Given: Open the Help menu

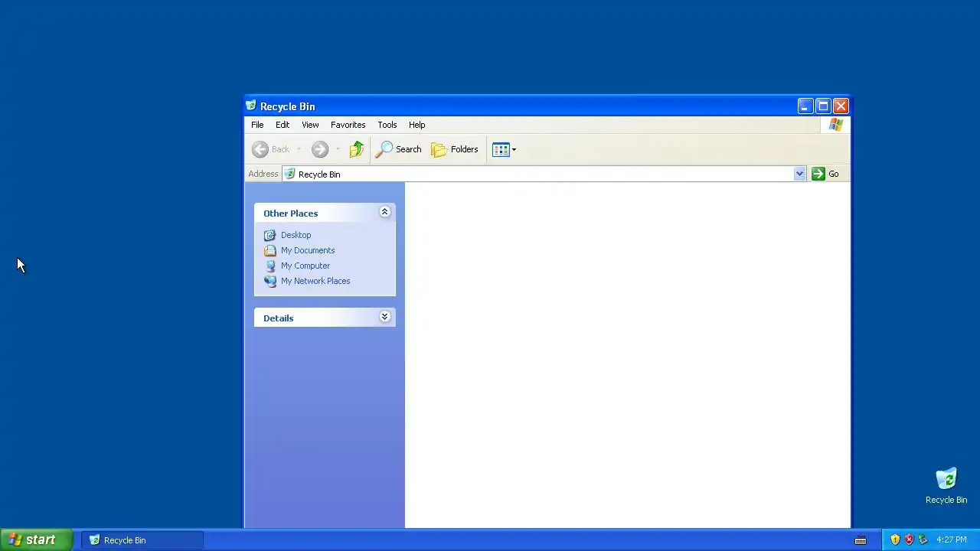Looking at the screenshot, I should [416, 125].
